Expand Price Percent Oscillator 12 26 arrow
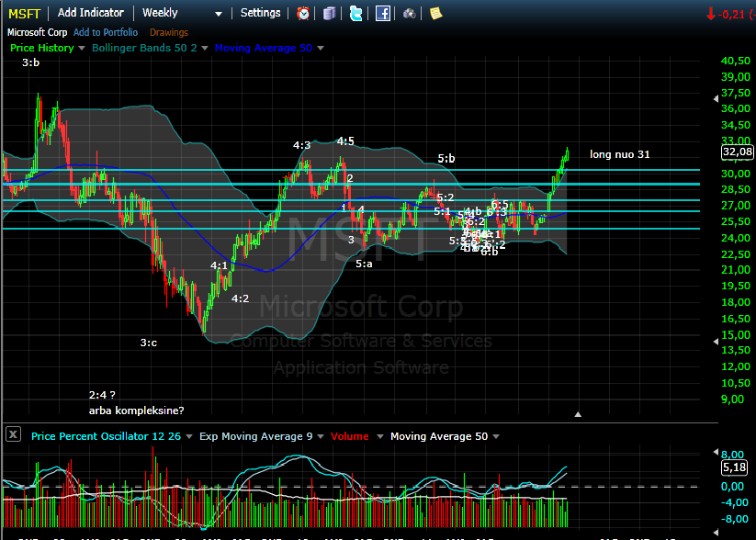Screen dimensions: 756x540 (x=189, y=437)
